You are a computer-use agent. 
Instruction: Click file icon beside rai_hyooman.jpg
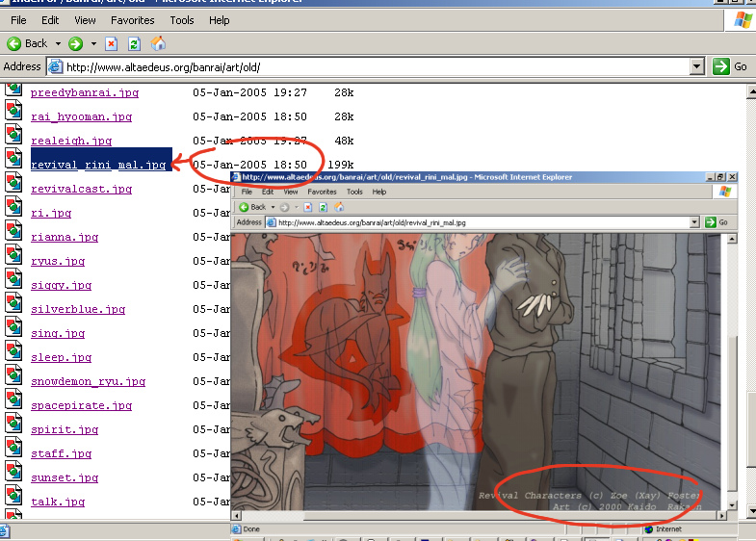[13, 111]
